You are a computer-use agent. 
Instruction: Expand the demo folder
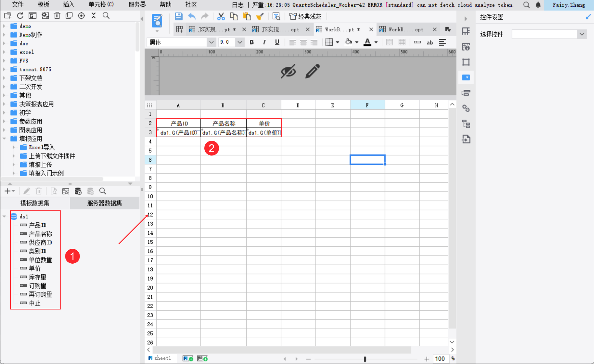pyautogui.click(x=4, y=26)
